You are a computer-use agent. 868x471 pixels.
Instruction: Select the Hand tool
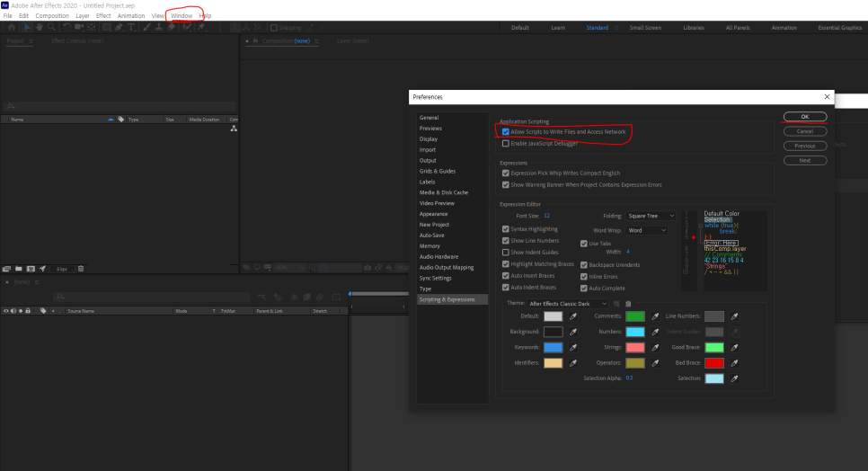click(x=39, y=27)
